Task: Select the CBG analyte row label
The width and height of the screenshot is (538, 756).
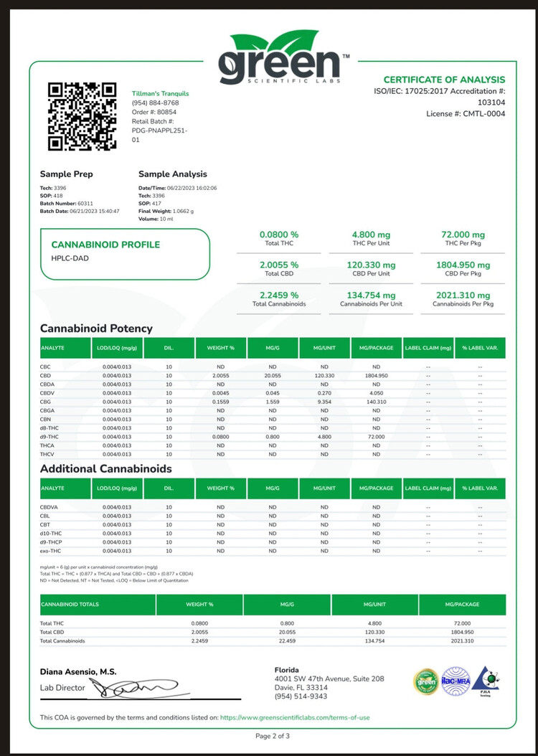Action: pos(46,402)
